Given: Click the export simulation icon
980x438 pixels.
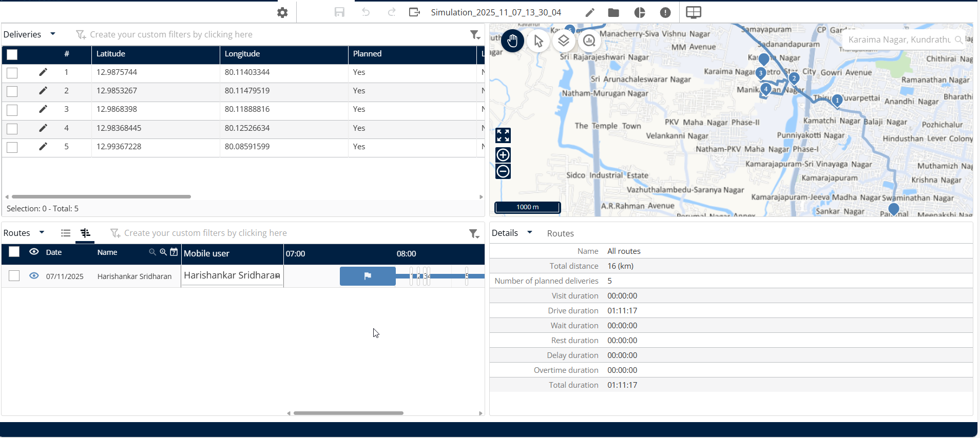Looking at the screenshot, I should 414,12.
